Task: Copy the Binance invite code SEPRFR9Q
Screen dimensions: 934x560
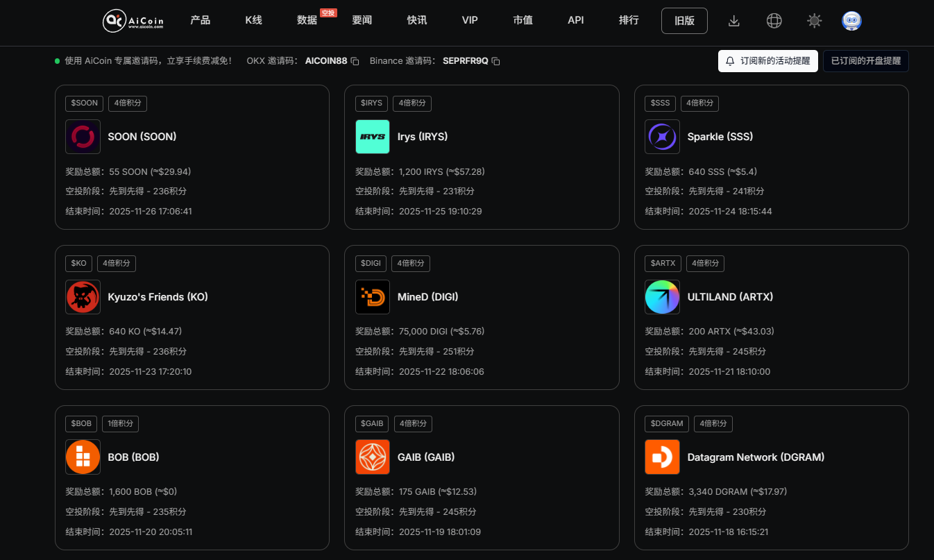Action: pos(495,61)
